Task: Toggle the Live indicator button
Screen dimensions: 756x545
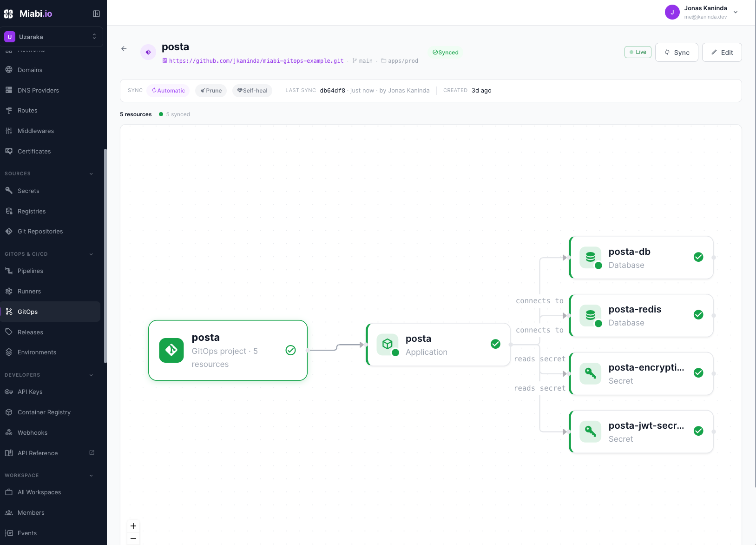Action: point(638,52)
